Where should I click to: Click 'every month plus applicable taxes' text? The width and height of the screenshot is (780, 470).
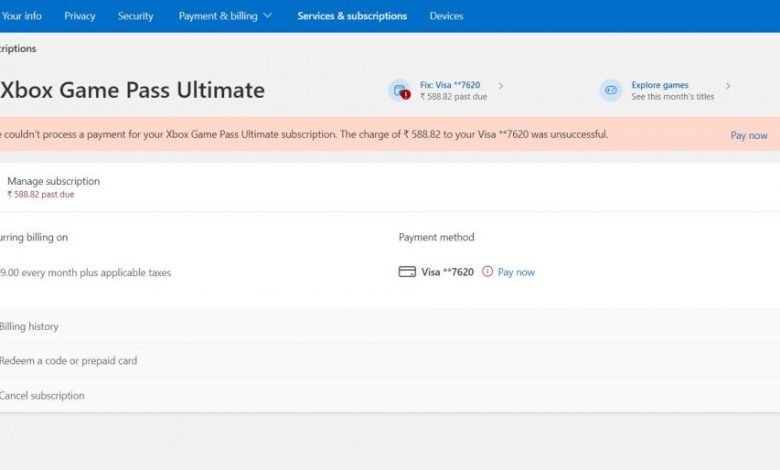tap(96, 273)
